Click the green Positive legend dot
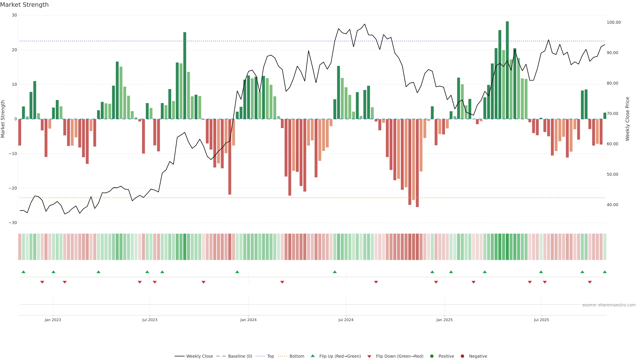Screen dimensions: 644x362 coord(432,356)
